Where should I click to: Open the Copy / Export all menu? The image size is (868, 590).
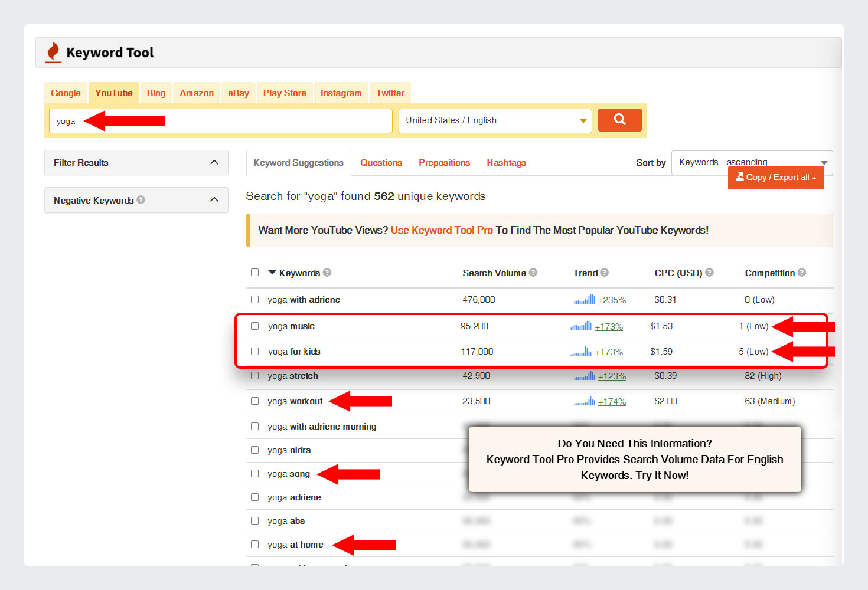776,177
